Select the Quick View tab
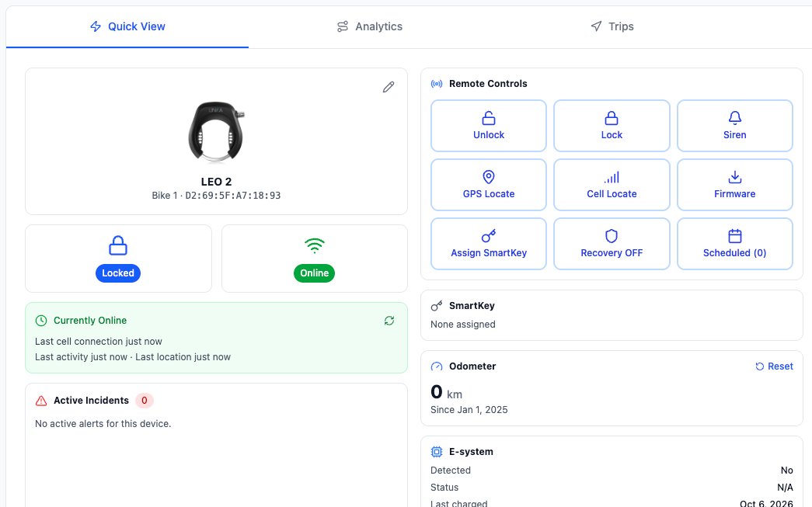Image resolution: width=812 pixels, height=507 pixels. pos(127,26)
